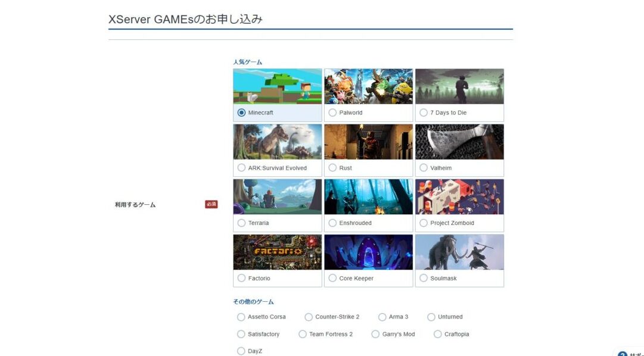Click the Minecraft label text
644x356 pixels.
pos(261,113)
